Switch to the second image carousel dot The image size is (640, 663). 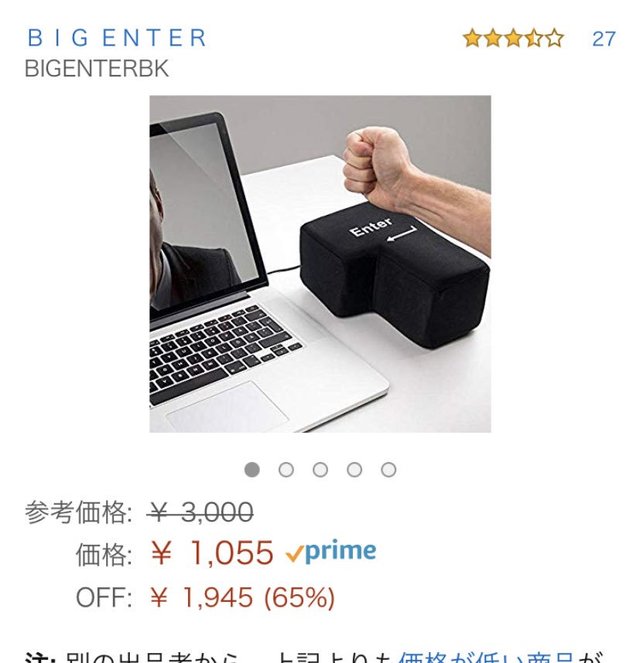pyautogui.click(x=286, y=469)
